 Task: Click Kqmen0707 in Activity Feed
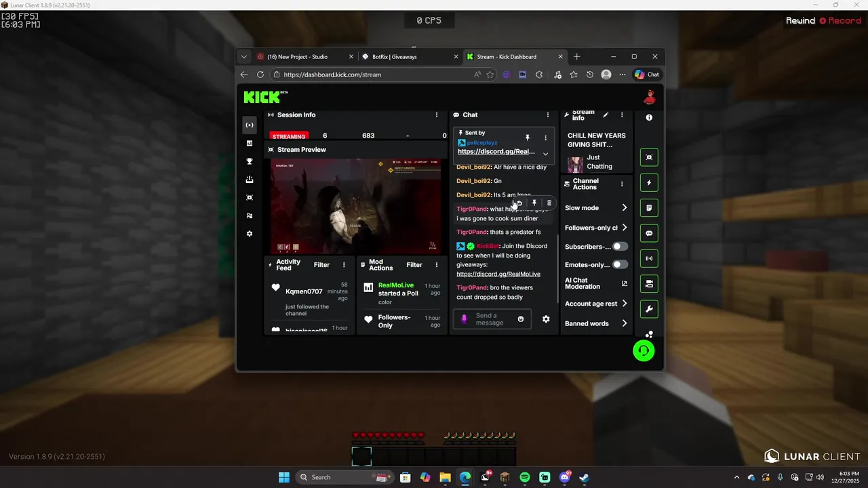304,291
